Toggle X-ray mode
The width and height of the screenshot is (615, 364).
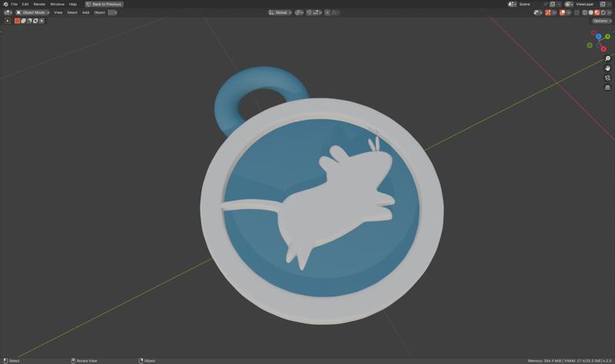point(577,12)
